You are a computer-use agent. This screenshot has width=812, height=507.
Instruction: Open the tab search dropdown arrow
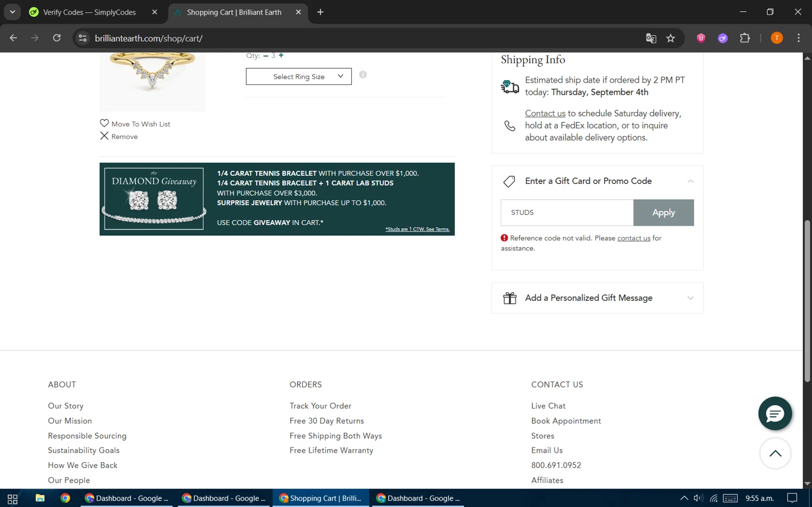pos(12,12)
